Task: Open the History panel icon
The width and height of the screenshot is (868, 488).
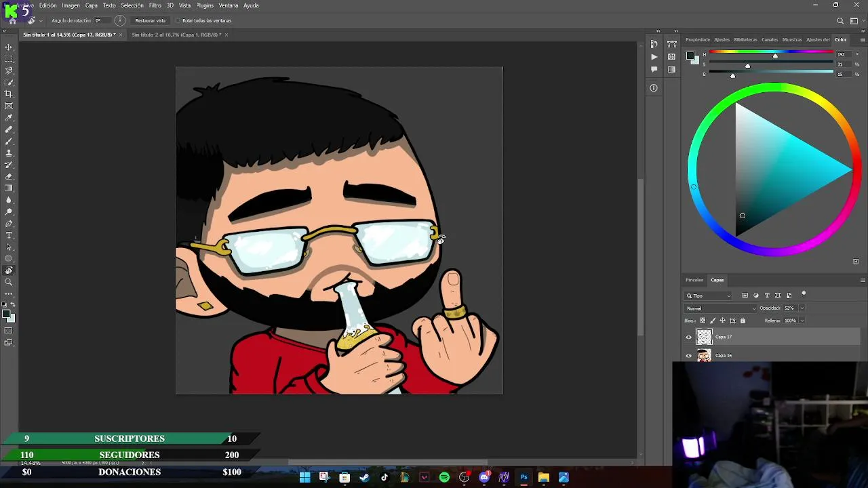Action: click(x=654, y=44)
